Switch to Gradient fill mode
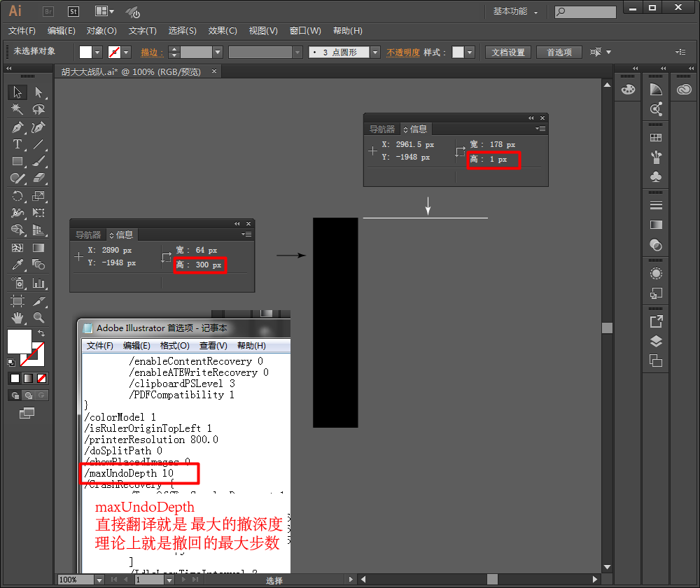The width and height of the screenshot is (700, 588). point(29,379)
